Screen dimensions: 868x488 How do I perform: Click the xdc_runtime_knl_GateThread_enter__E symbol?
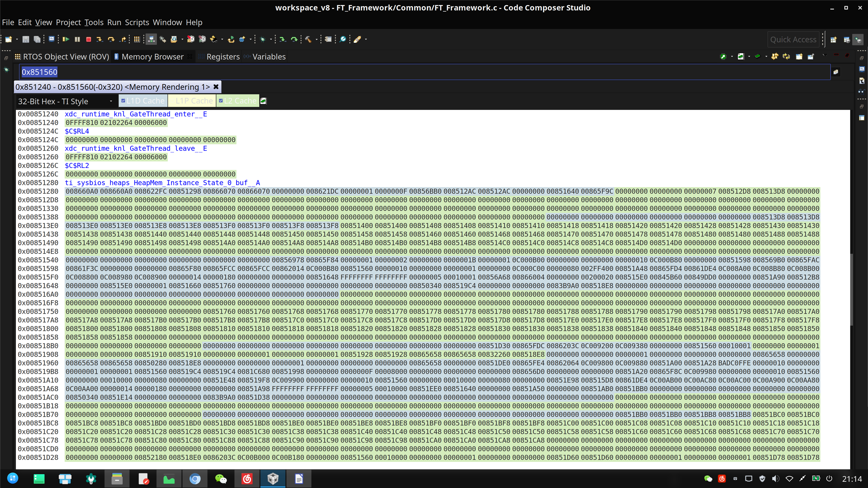(x=136, y=114)
